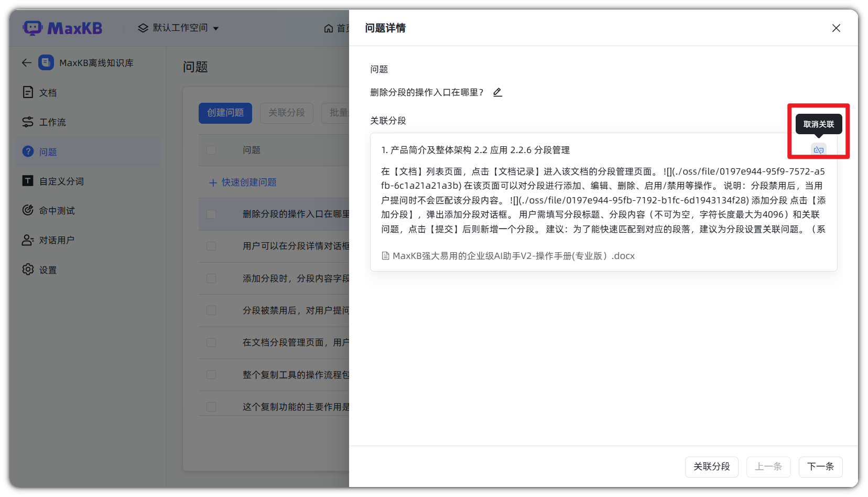The image size is (868, 497).
Task: Click the edit pencil icon beside the question
Action: pyautogui.click(x=497, y=92)
